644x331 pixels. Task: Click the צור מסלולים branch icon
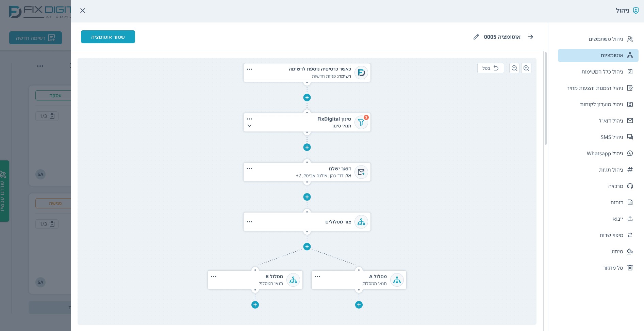[x=361, y=222]
